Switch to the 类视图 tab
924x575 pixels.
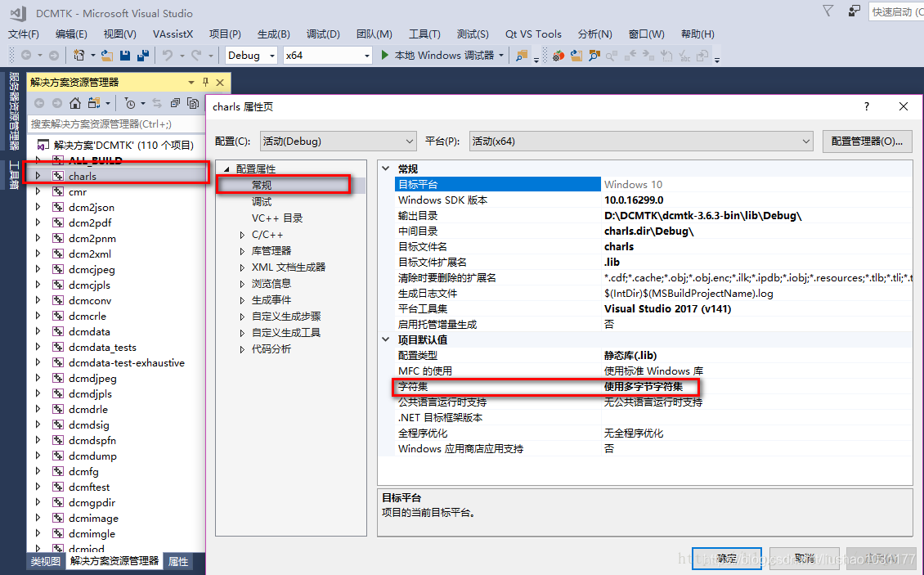[x=45, y=561]
